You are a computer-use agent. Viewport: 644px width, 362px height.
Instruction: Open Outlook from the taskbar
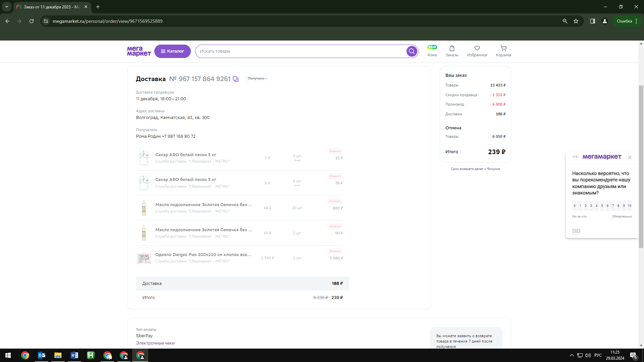[42, 355]
